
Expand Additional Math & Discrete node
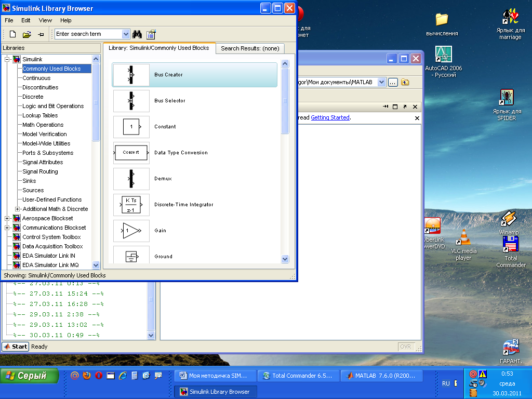(x=17, y=209)
